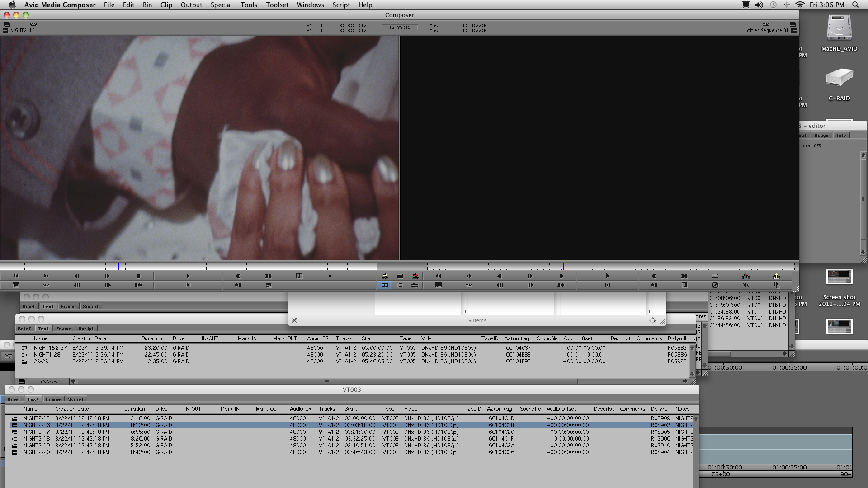Click Quick Transition button under record monitor

coord(684,285)
